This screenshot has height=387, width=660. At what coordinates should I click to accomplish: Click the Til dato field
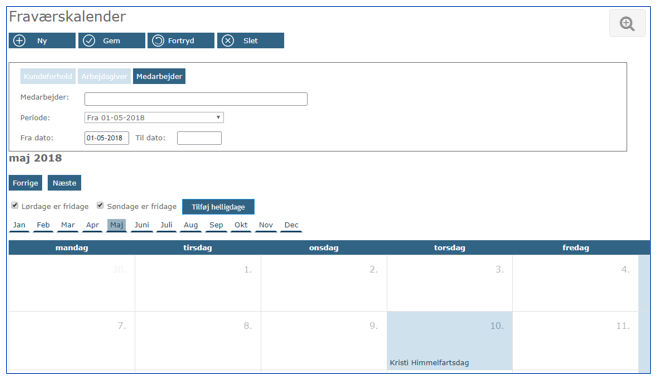point(199,138)
